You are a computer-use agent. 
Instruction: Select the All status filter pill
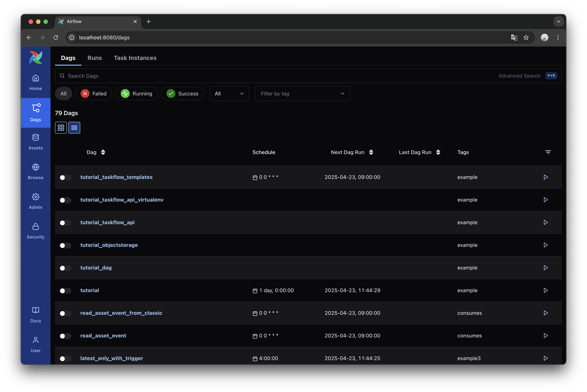[64, 94]
